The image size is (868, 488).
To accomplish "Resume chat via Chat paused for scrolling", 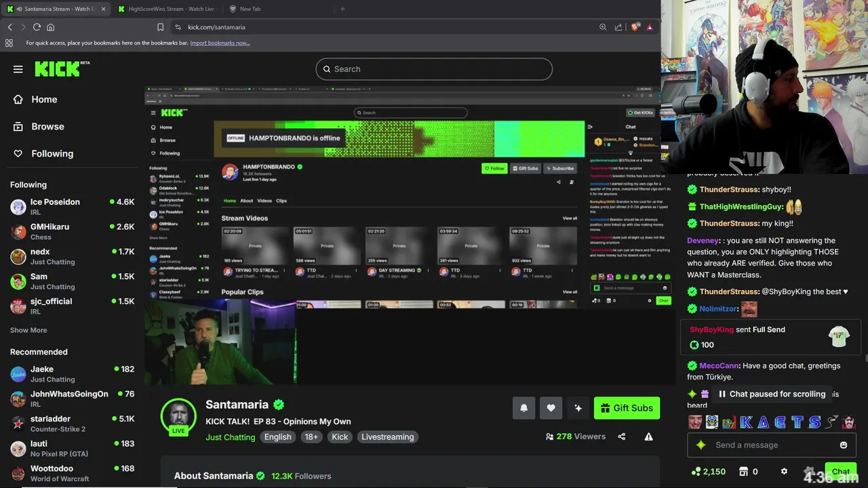I will pos(771,394).
